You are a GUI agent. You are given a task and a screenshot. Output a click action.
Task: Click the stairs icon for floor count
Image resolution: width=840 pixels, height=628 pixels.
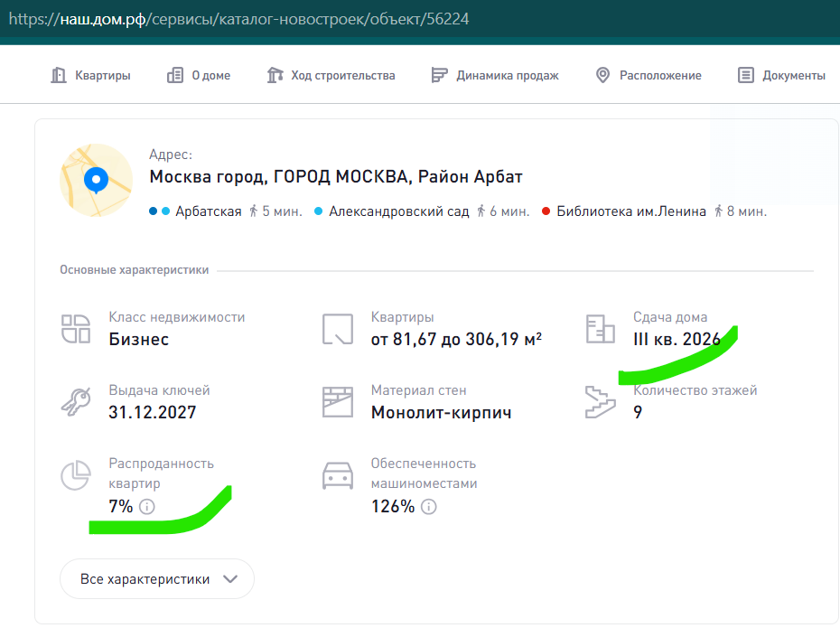(x=600, y=402)
